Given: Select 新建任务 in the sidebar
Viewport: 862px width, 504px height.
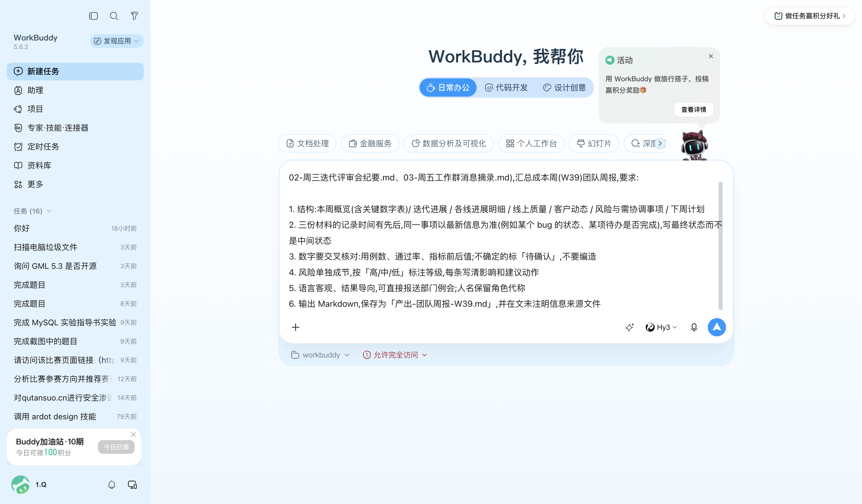Looking at the screenshot, I should point(75,71).
